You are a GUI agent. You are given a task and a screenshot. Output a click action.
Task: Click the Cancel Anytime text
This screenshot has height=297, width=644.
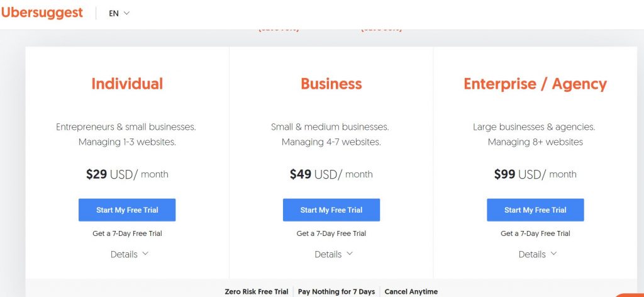[411, 292]
